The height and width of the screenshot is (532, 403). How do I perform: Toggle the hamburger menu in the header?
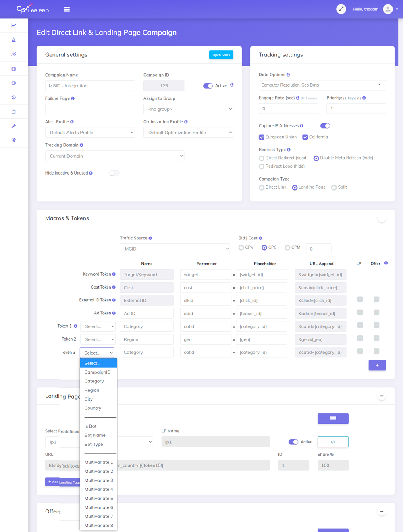(x=67, y=9)
